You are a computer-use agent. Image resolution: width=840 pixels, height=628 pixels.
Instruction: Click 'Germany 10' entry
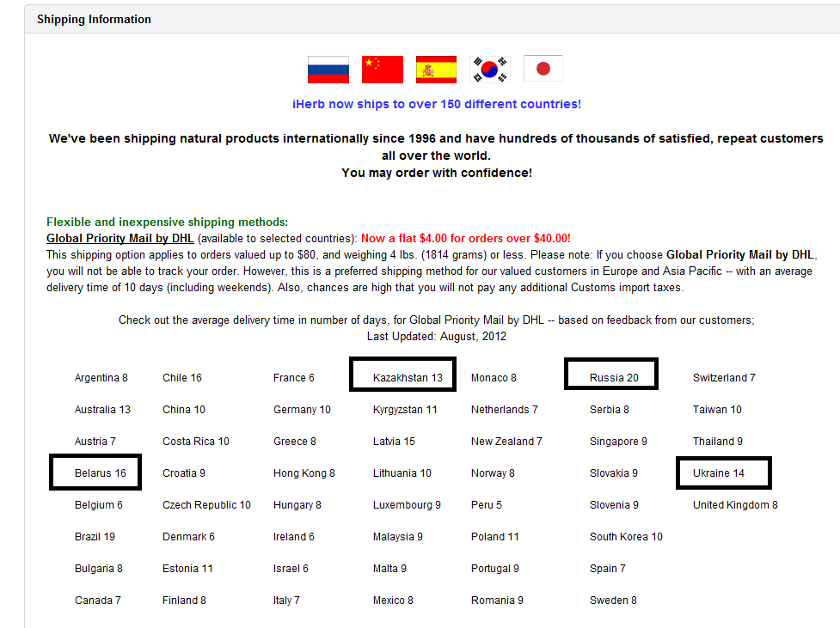(302, 410)
